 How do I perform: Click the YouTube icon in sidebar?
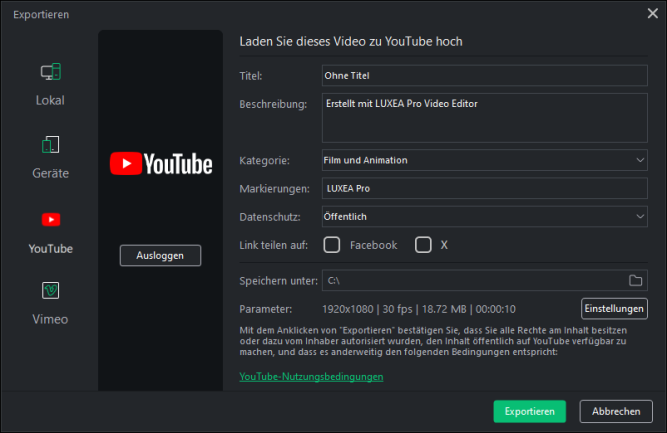pyautogui.click(x=50, y=219)
